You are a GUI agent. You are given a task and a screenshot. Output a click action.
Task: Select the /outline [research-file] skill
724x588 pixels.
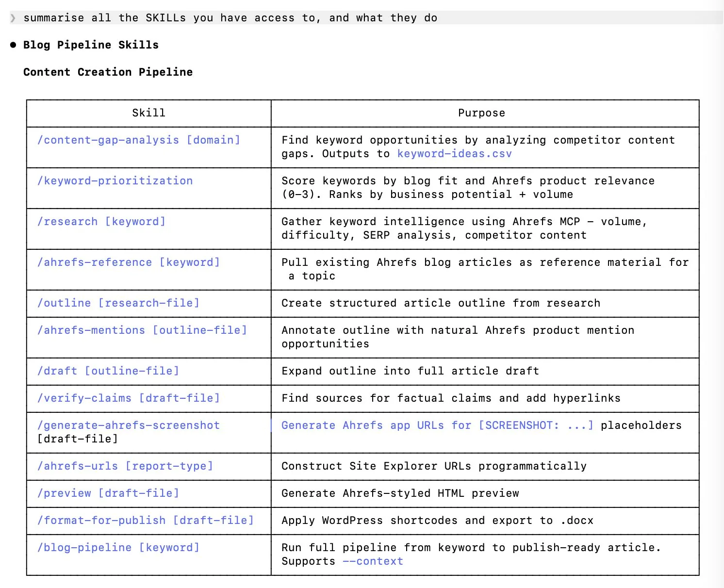[118, 303]
